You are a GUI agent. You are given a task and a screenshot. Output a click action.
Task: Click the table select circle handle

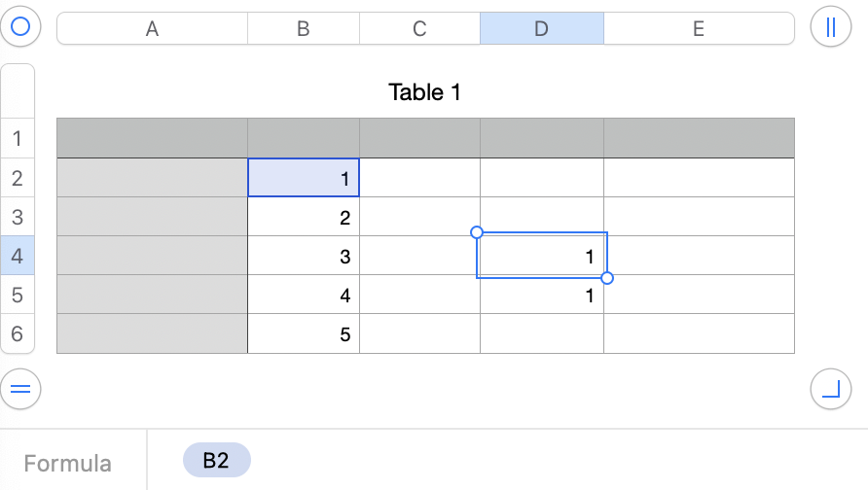20,27
